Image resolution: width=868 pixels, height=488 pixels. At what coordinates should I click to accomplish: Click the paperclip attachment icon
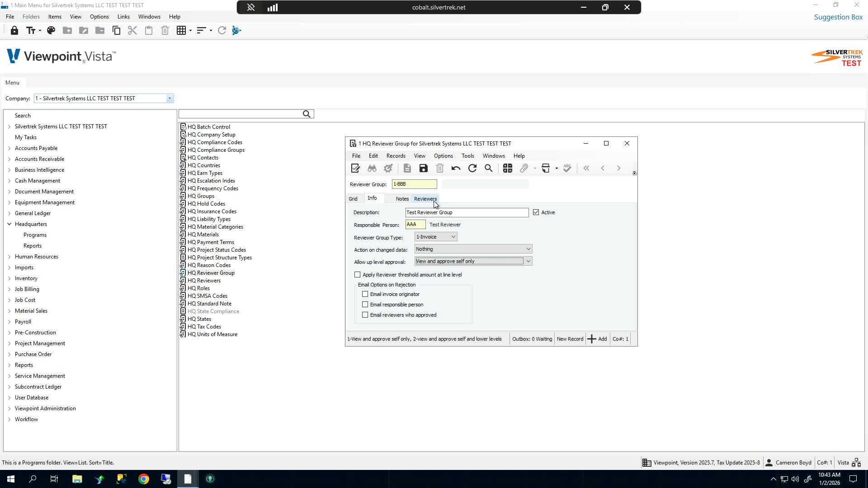pyautogui.click(x=524, y=169)
